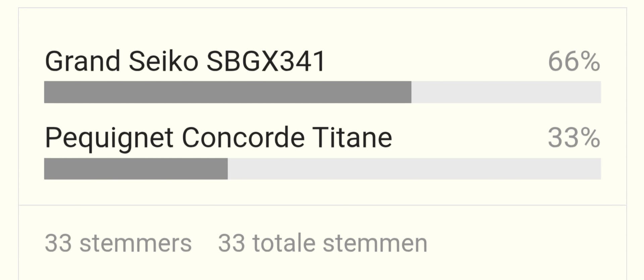Click the word "totale" in the footer
This screenshot has height=280, width=644.
284,243
